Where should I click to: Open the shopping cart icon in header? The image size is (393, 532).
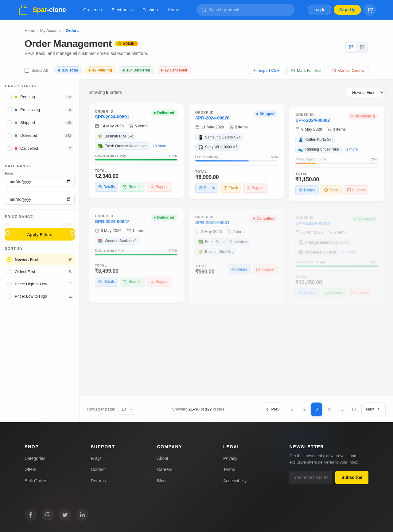click(370, 10)
